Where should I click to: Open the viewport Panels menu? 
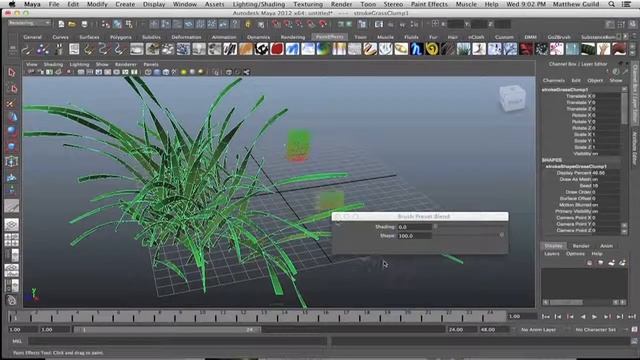point(151,64)
